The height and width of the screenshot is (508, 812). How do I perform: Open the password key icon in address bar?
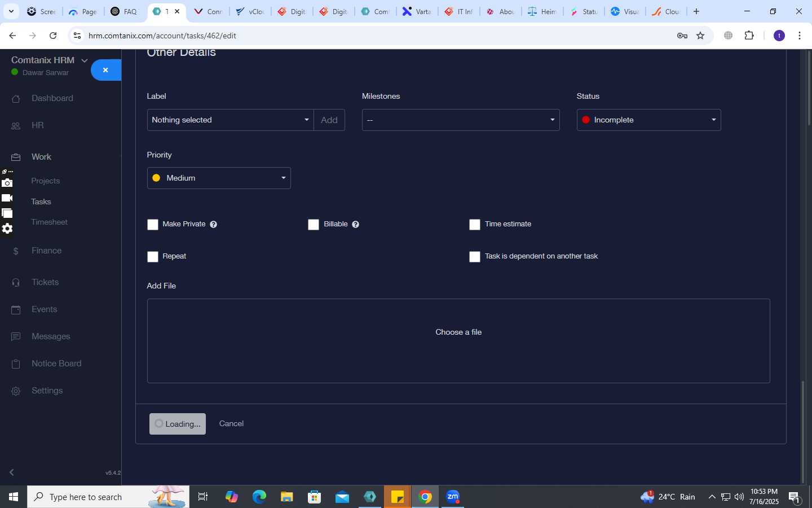point(682,36)
